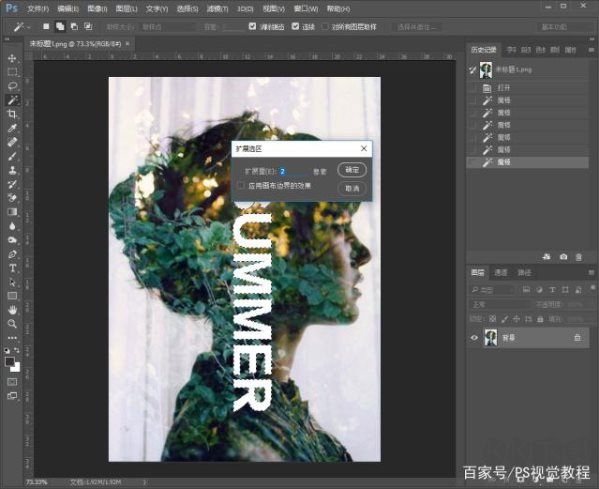Open the layer blend mode dropdown
Screen dimensions: 599x489
[x=500, y=304]
